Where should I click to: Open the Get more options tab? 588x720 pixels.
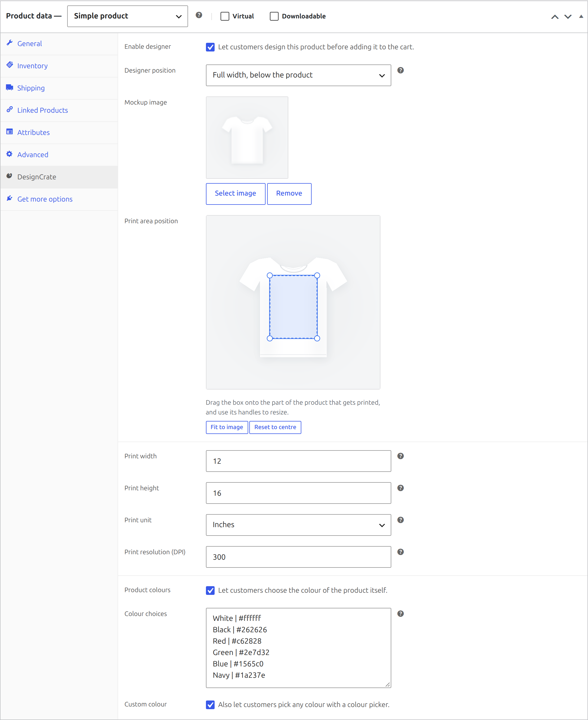[59, 199]
